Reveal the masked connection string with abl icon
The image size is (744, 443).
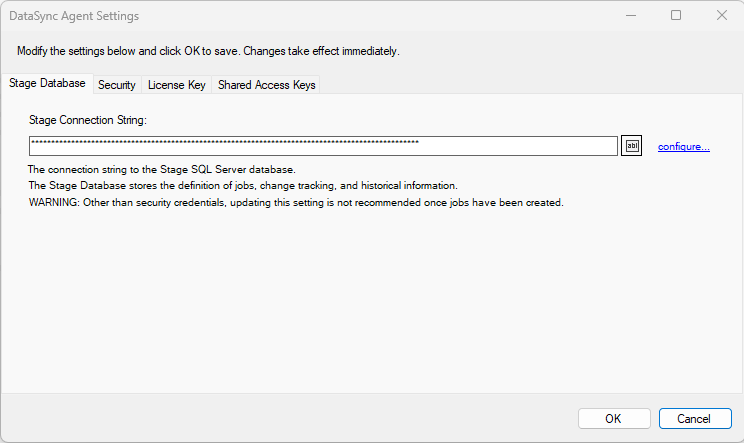coord(631,146)
